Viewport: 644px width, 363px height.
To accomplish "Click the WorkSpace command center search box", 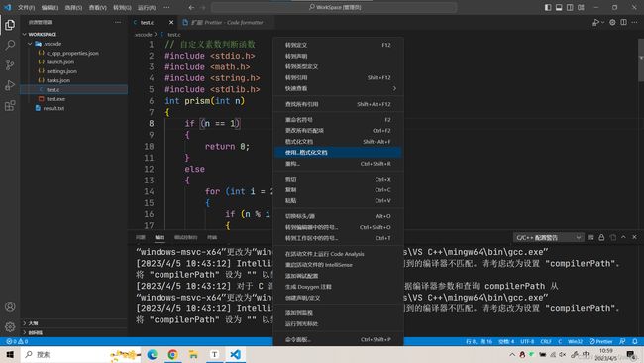I will coord(334,7).
